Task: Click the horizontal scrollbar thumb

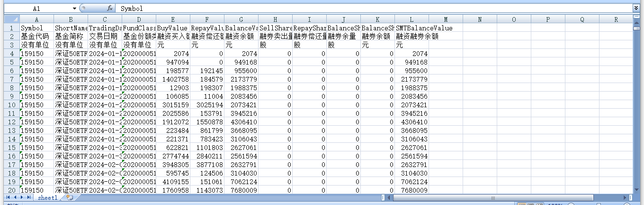Action: 493,197
